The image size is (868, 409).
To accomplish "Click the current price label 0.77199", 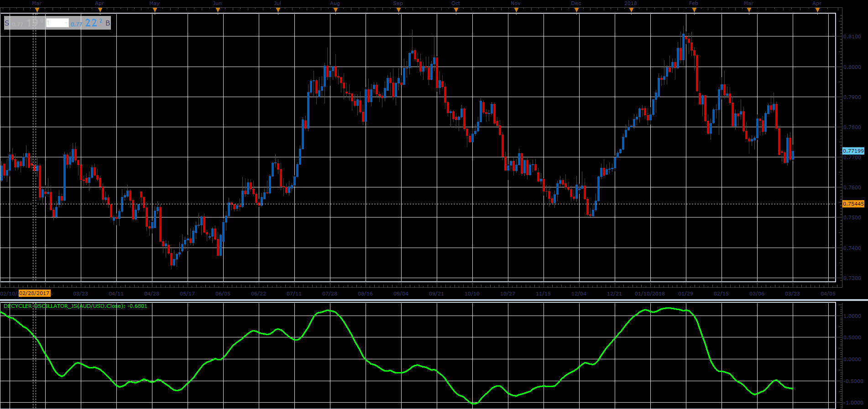I will (x=853, y=151).
